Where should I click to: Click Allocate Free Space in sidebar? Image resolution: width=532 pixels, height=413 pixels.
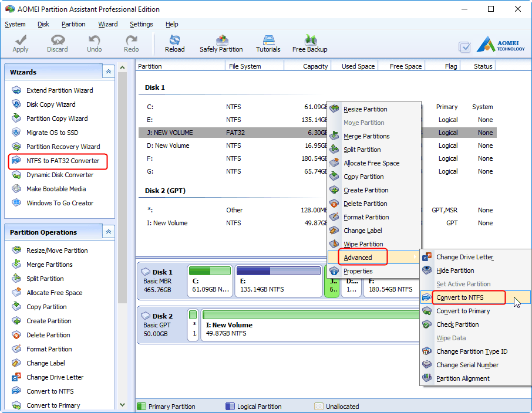(x=54, y=293)
